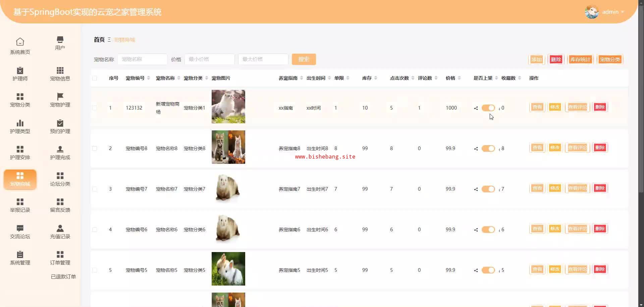Click the page vertical scrollbar

coord(641,101)
